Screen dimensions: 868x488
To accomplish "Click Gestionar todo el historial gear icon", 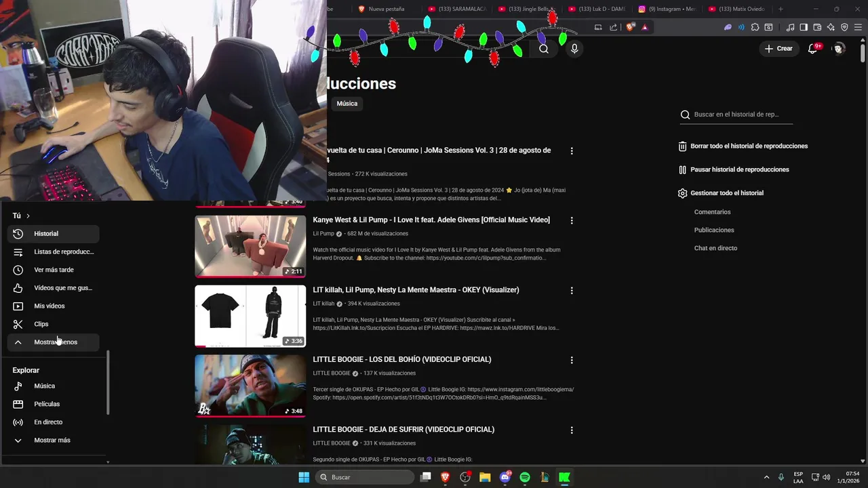I will (x=682, y=193).
